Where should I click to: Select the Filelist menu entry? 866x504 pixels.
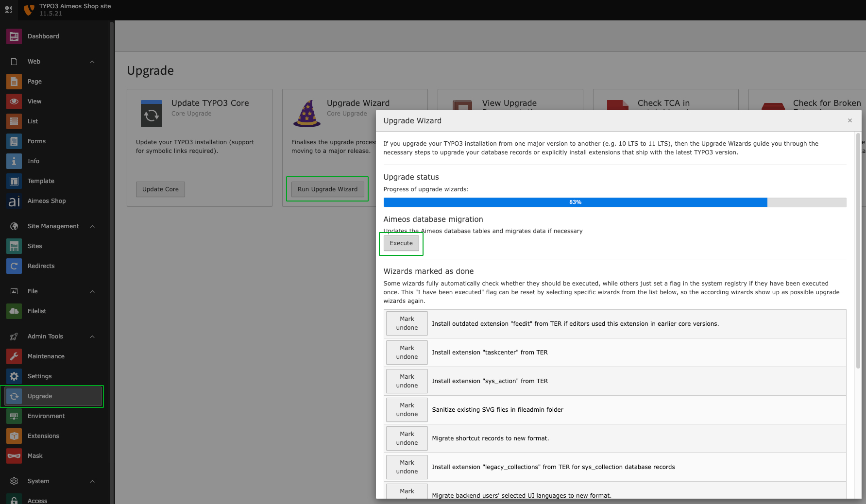click(54, 311)
